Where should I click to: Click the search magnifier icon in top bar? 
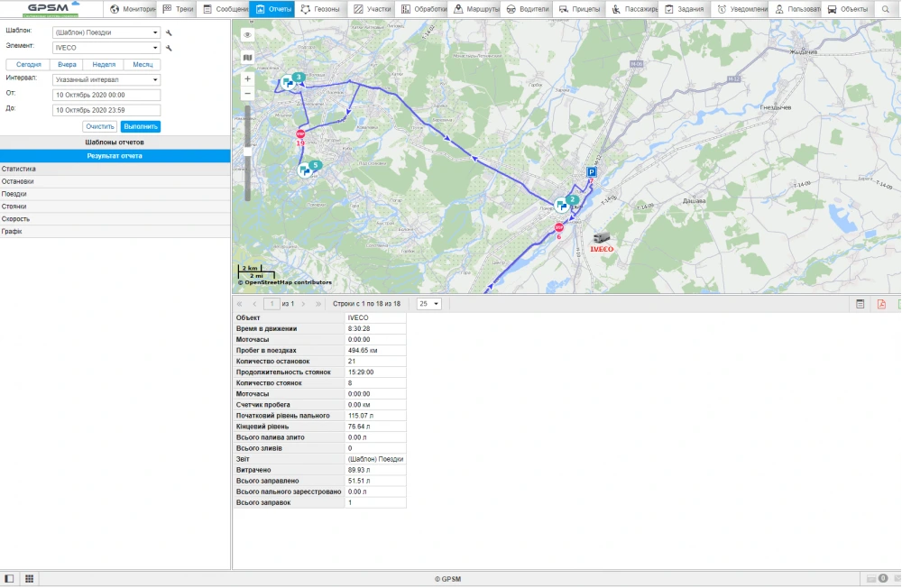pos(886,9)
